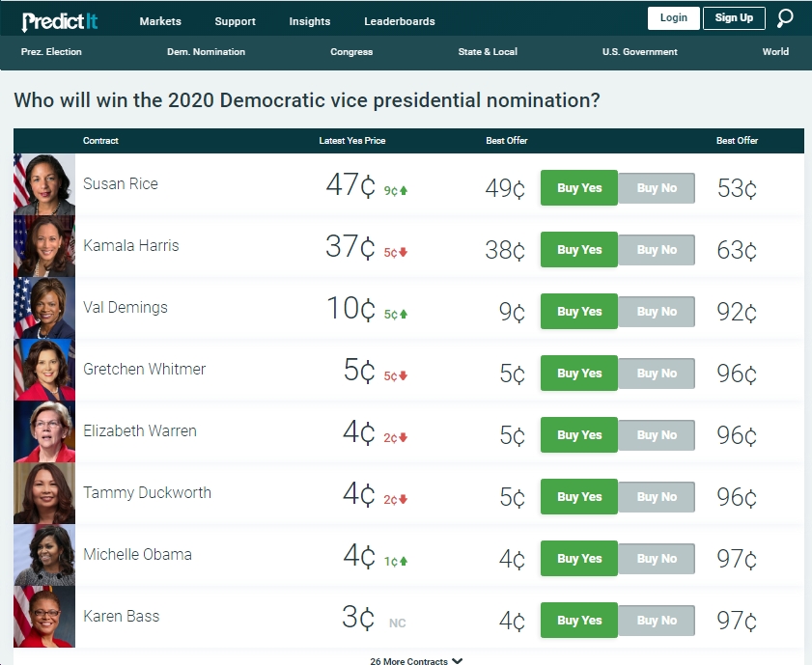The image size is (812, 665).
Task: Buy No on Kamala Harris
Action: [x=657, y=249]
